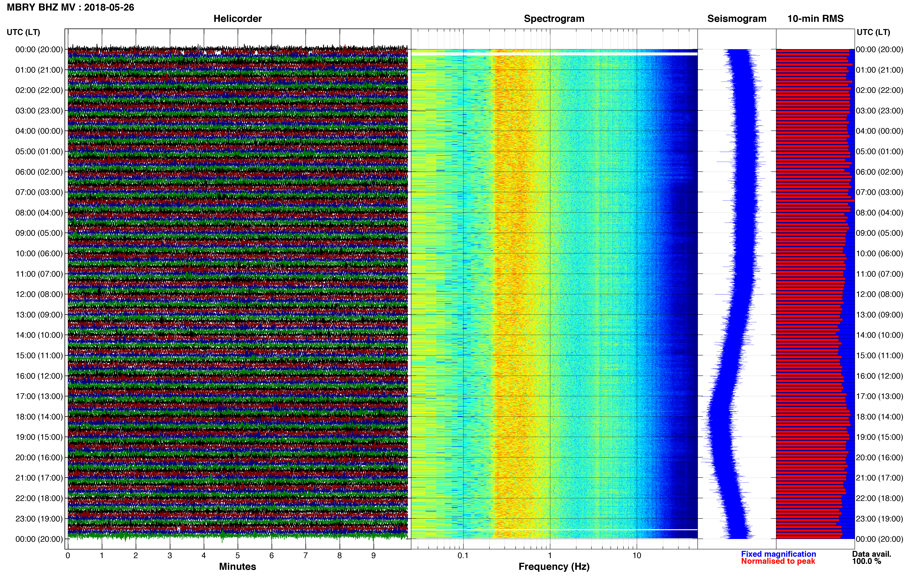Click the seismogram trace at 18:00
Image resolution: width=924 pixels, height=578 pixels.
tap(720, 417)
